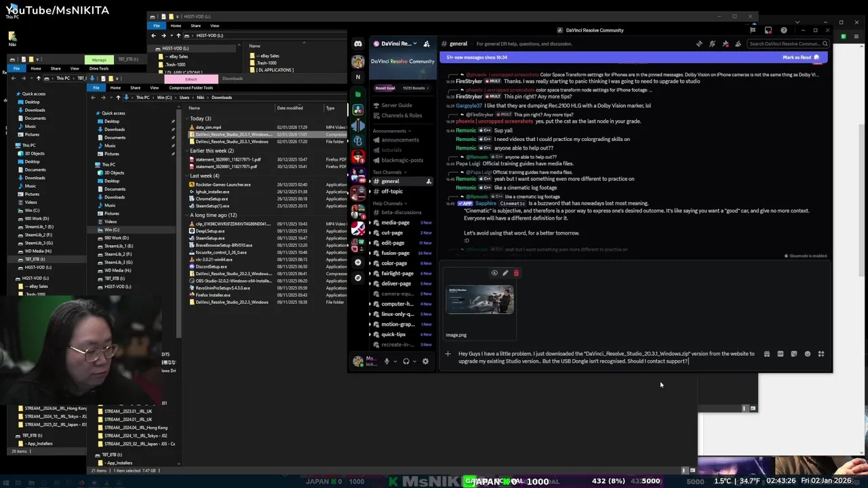Toggle notification settings bell in channel header
The width and height of the screenshot is (868, 488).
pyautogui.click(x=712, y=44)
